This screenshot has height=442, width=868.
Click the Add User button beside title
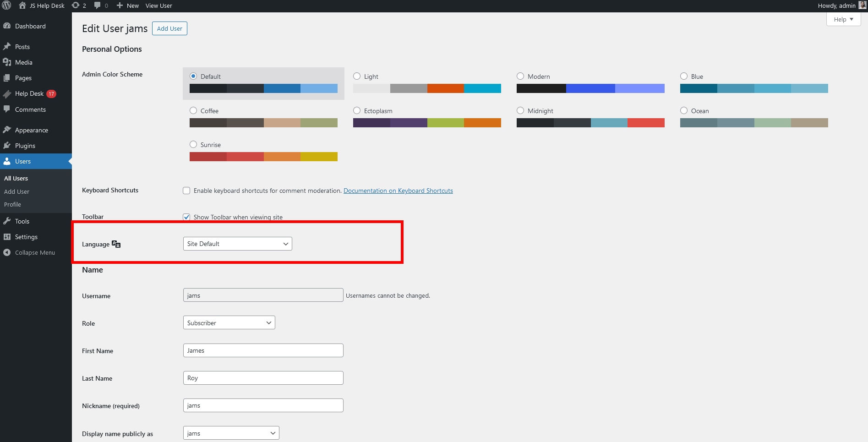click(x=169, y=28)
